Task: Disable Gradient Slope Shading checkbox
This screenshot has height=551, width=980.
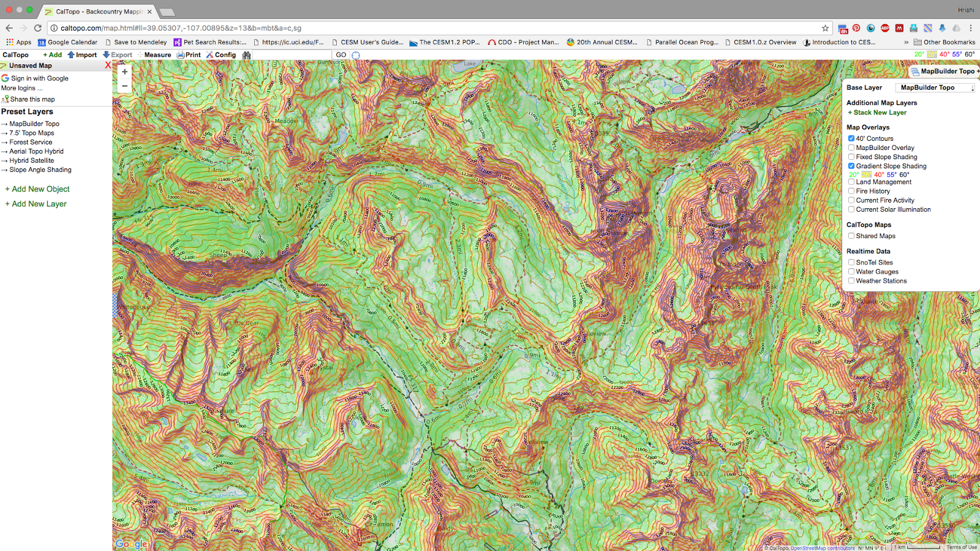Action: click(851, 166)
